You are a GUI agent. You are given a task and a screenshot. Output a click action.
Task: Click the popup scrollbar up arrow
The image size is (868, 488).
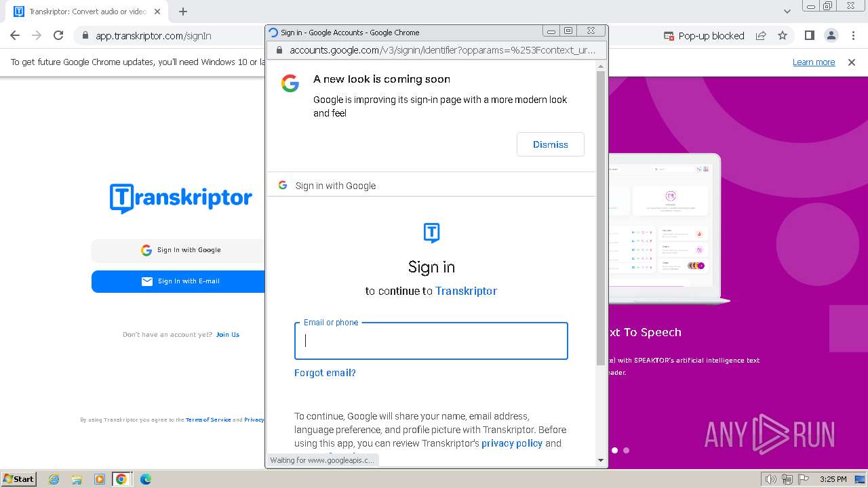tap(601, 66)
